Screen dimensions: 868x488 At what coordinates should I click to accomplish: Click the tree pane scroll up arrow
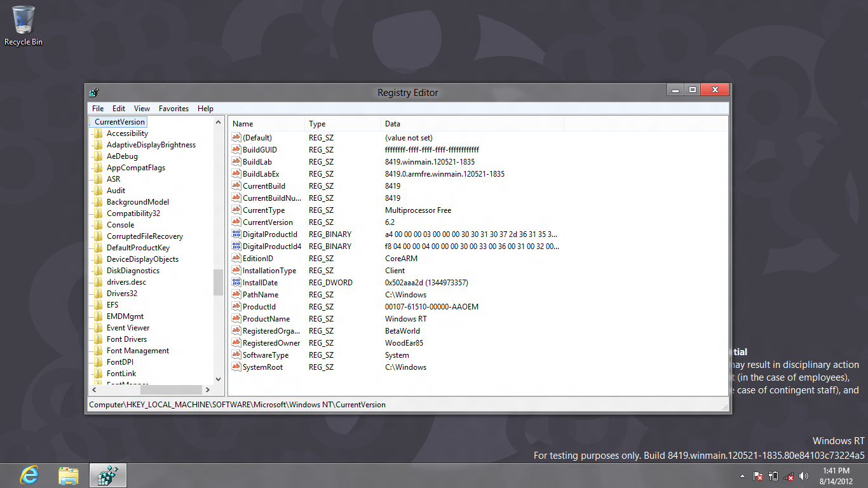click(x=218, y=122)
